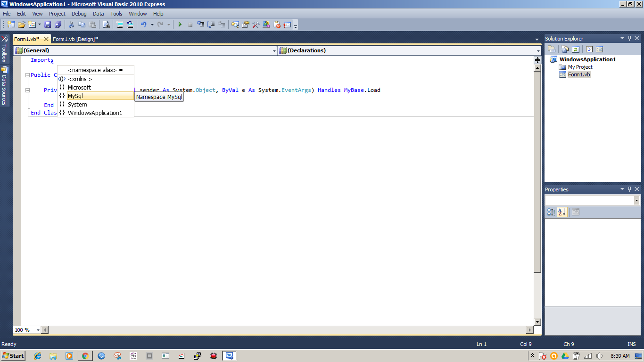
Task: Select Form1.vb in Solution Explorer
Action: click(575, 74)
